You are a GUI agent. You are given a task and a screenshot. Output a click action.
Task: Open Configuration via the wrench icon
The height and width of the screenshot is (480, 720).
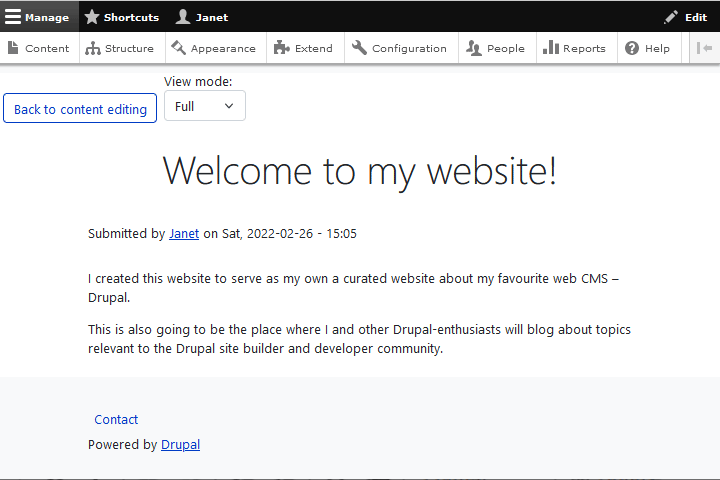pyautogui.click(x=360, y=48)
